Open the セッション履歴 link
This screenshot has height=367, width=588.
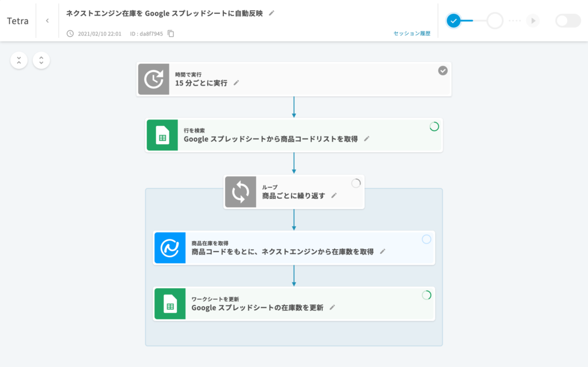pos(412,33)
